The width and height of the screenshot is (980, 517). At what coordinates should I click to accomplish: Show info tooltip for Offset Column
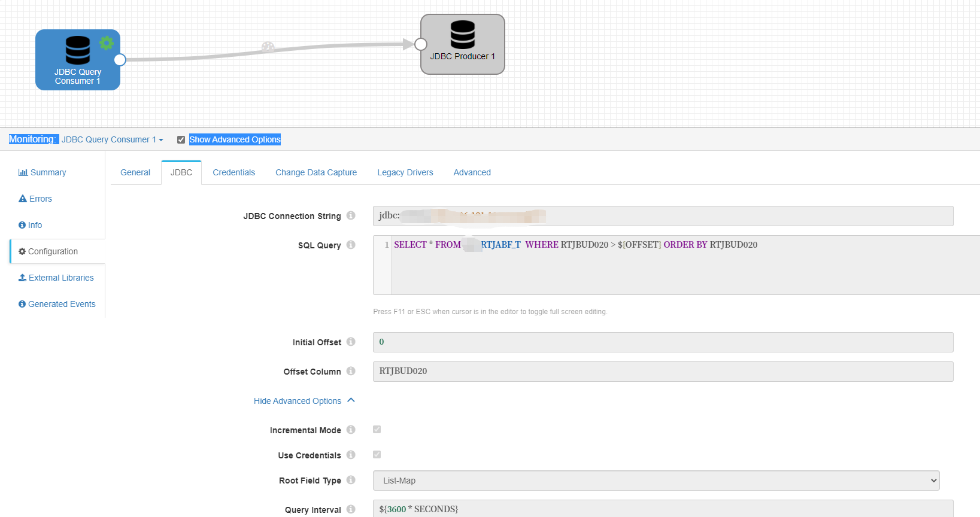[x=351, y=371]
